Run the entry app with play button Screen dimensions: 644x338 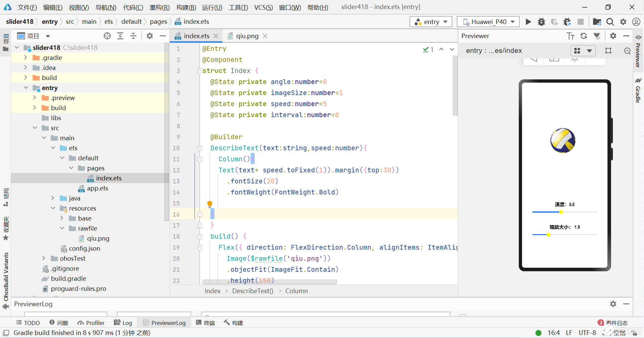click(x=528, y=22)
